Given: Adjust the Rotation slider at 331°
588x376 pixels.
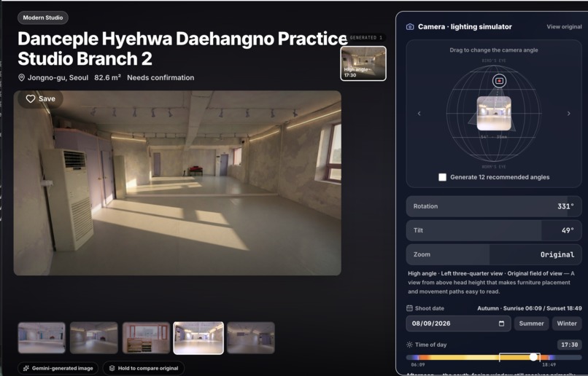Looking at the screenshot, I should [x=494, y=206].
